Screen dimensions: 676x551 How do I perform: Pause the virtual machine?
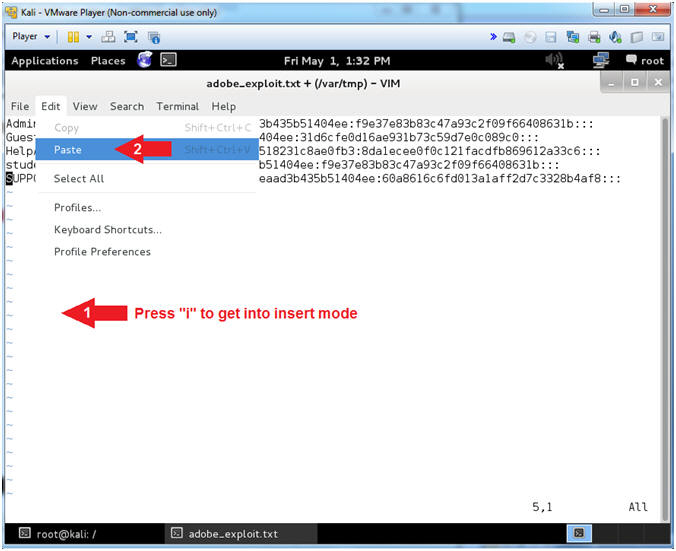click(73, 37)
